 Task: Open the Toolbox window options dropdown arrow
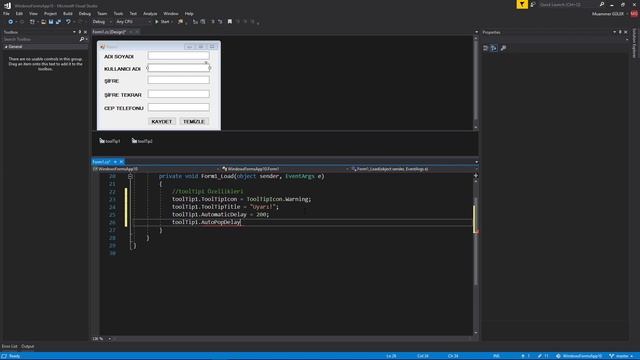tap(74, 32)
